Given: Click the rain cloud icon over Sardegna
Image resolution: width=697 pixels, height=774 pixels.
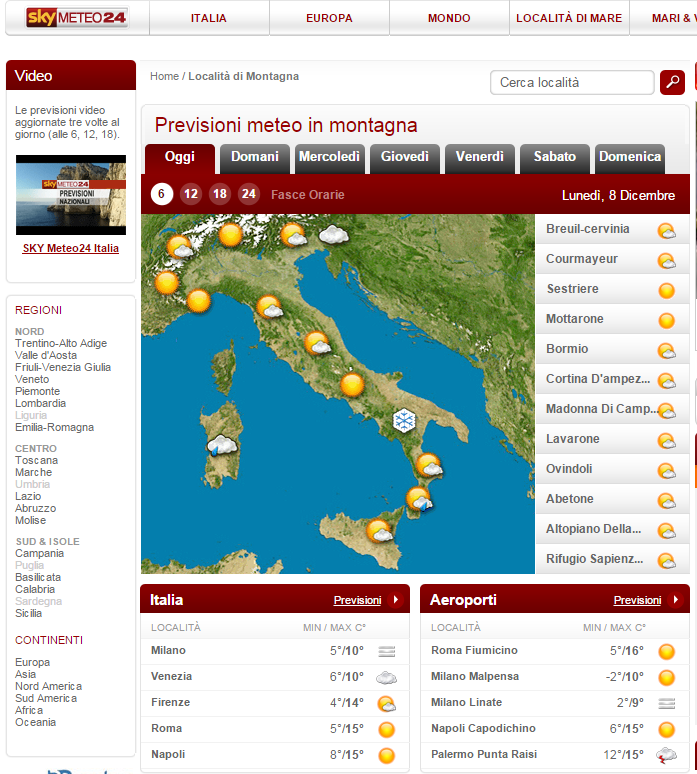Looking at the screenshot, I should [x=222, y=445].
